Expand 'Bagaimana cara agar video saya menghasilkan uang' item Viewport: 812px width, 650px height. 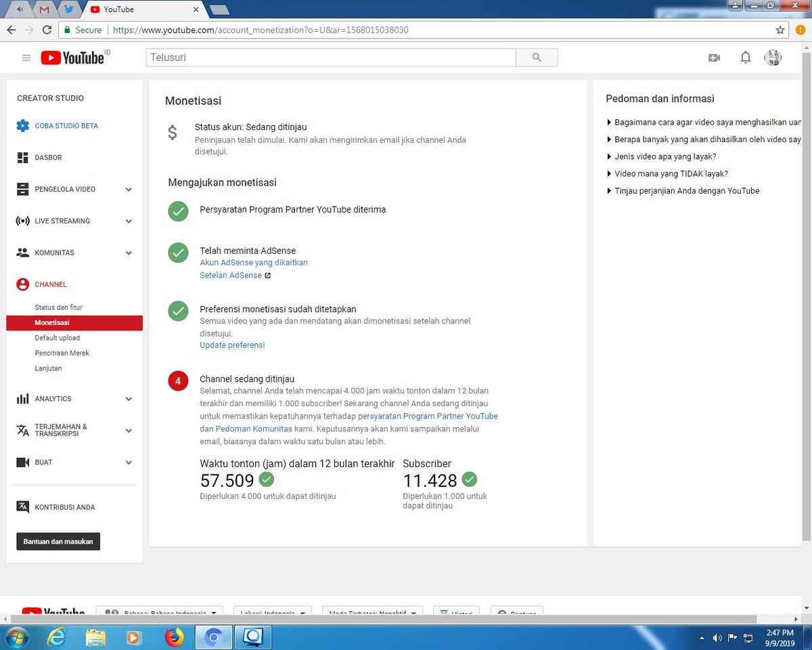pos(704,123)
